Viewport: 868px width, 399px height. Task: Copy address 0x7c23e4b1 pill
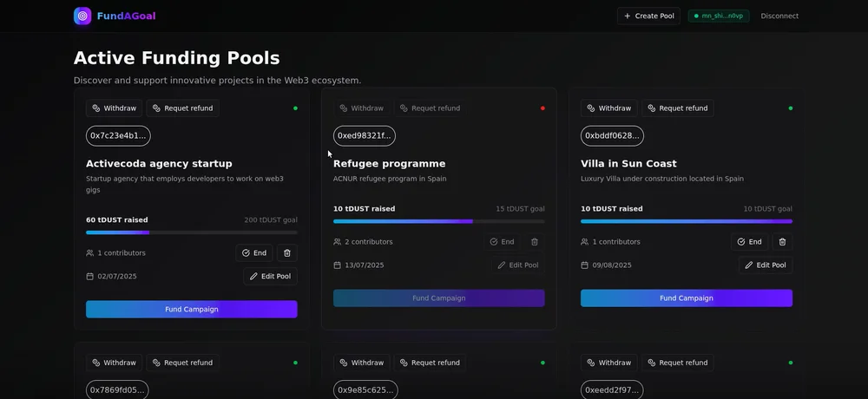118,135
